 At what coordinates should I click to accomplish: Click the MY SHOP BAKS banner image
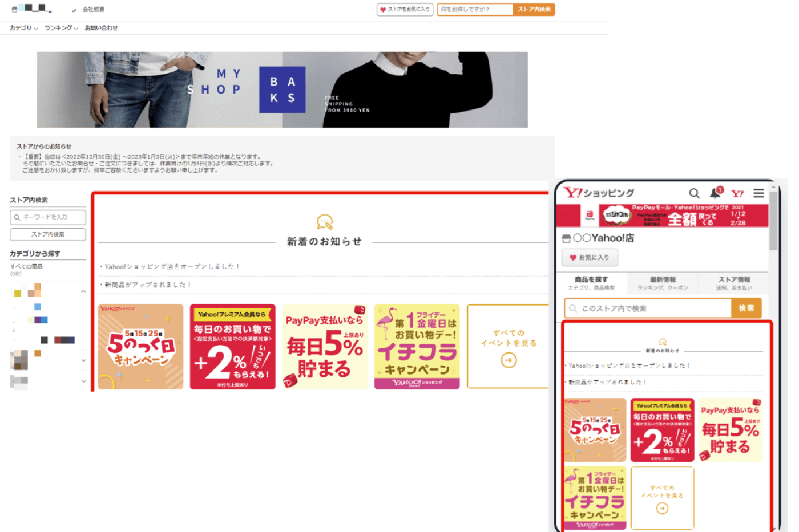(282, 90)
